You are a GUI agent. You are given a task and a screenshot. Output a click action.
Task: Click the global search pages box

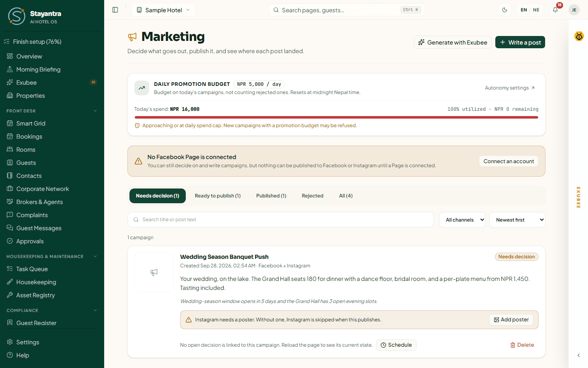click(347, 10)
